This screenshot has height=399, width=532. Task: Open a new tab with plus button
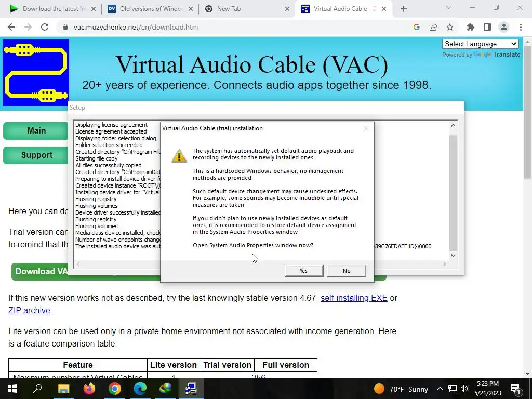click(403, 9)
